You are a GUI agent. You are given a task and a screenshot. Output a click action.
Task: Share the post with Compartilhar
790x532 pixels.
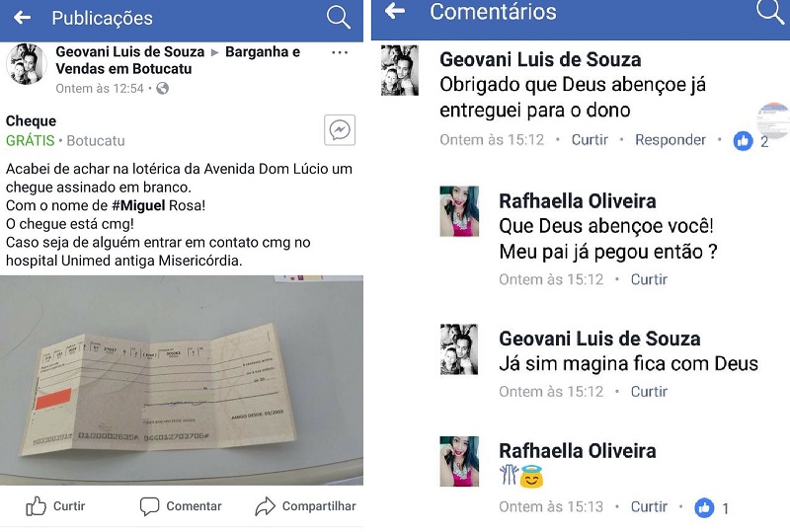(x=305, y=505)
